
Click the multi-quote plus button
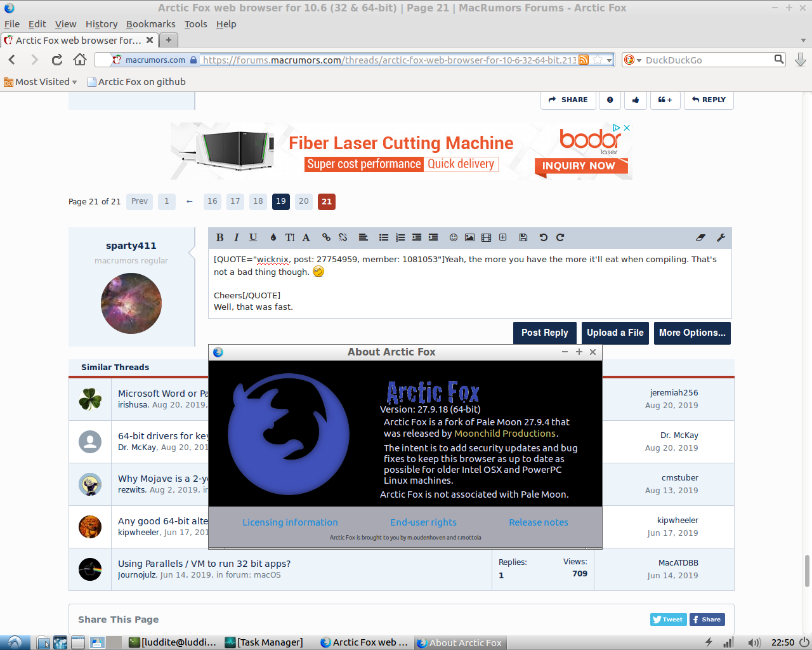[665, 100]
